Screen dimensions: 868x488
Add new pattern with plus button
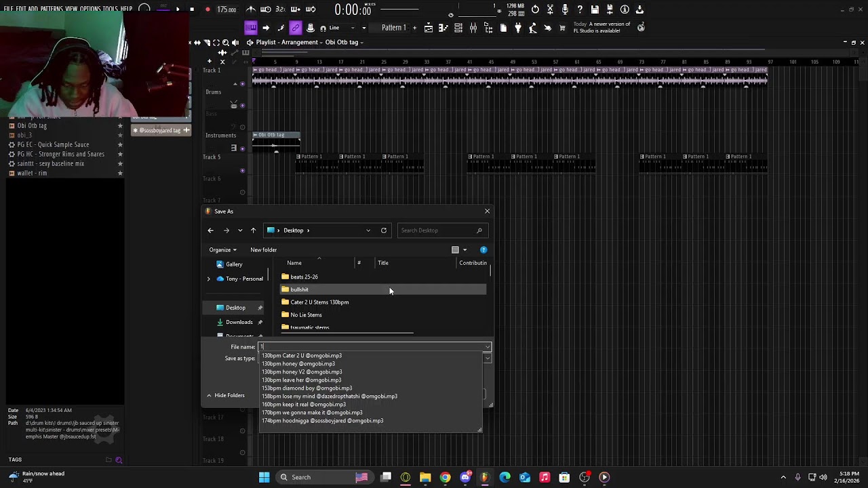click(x=414, y=28)
